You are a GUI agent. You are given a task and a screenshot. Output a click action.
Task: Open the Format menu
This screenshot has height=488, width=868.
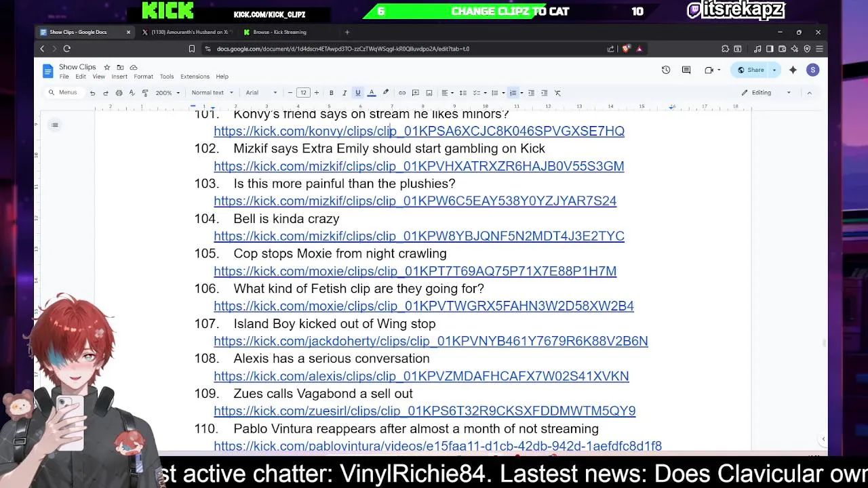143,77
